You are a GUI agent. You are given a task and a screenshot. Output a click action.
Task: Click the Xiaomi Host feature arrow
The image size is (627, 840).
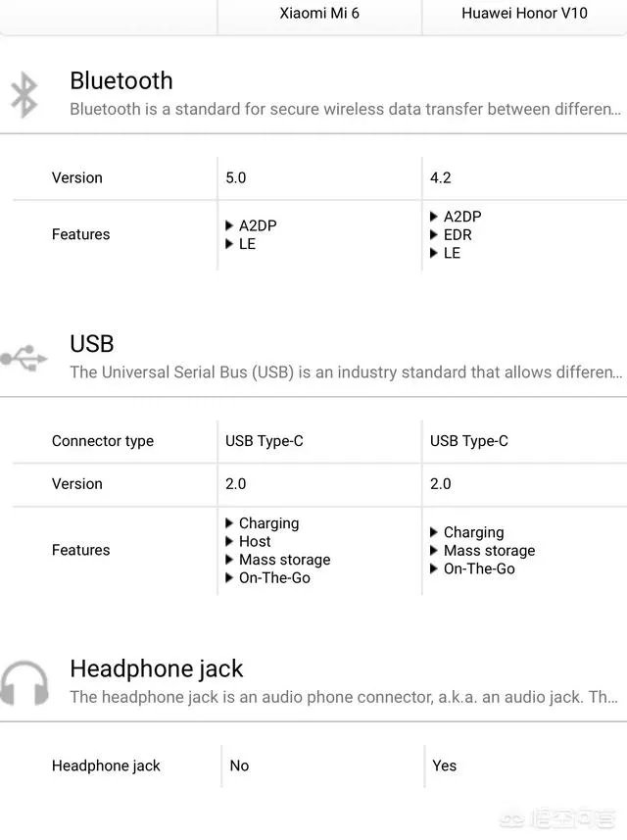230,541
